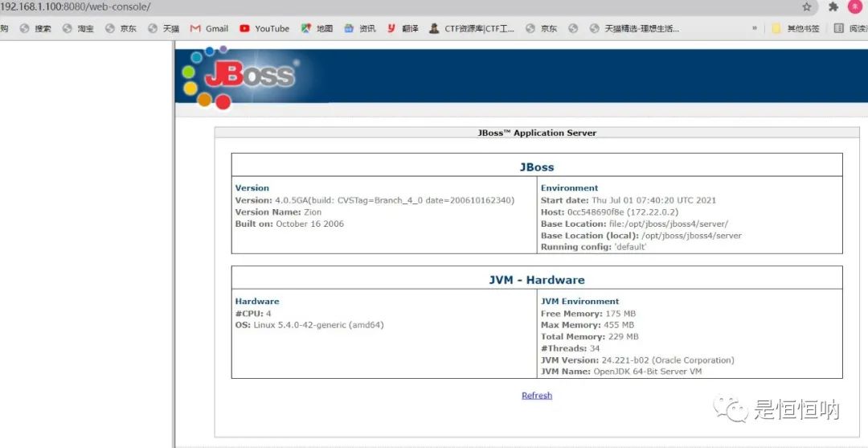This screenshot has width=868, height=448.
Task: Open the Extensions puzzle icon
Action: coord(833,6)
